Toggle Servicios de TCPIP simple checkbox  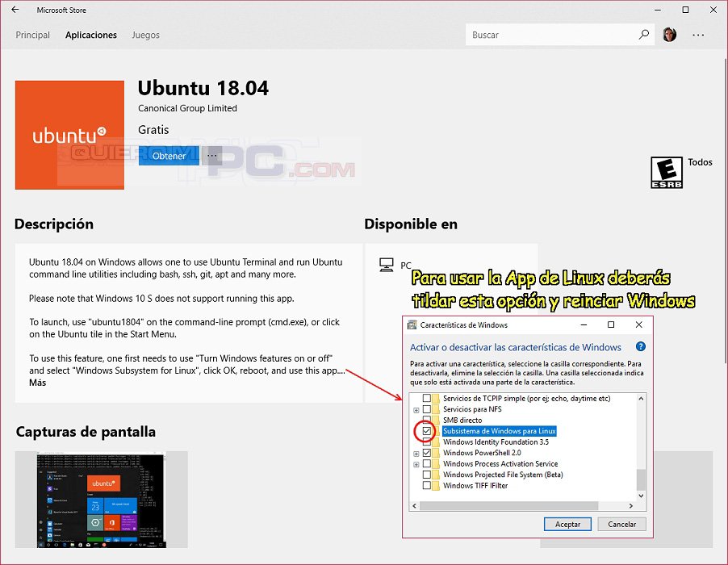coord(427,399)
